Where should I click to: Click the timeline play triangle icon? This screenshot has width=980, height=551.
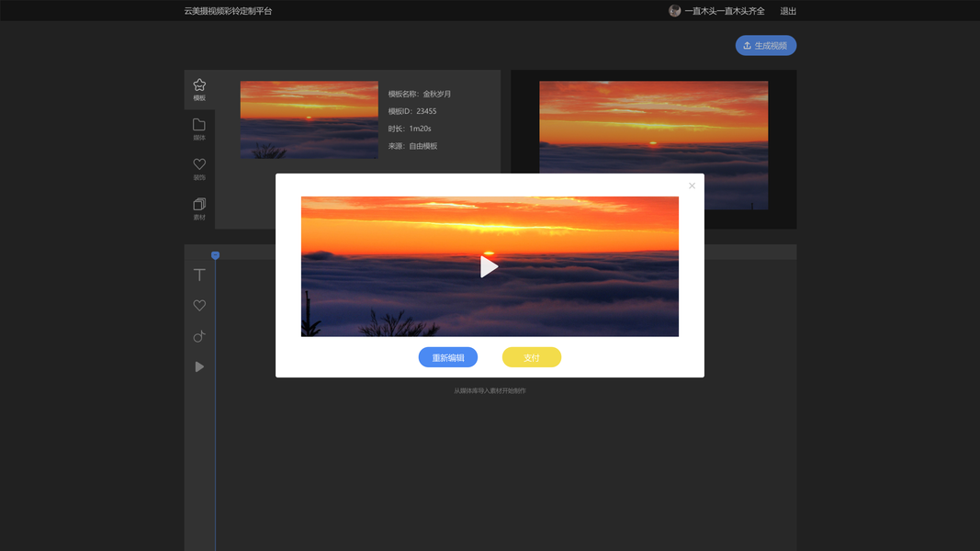[199, 366]
